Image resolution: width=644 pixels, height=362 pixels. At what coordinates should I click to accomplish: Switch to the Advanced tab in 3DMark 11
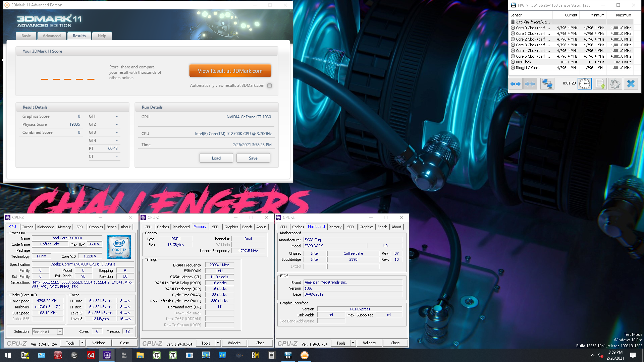pyautogui.click(x=52, y=36)
